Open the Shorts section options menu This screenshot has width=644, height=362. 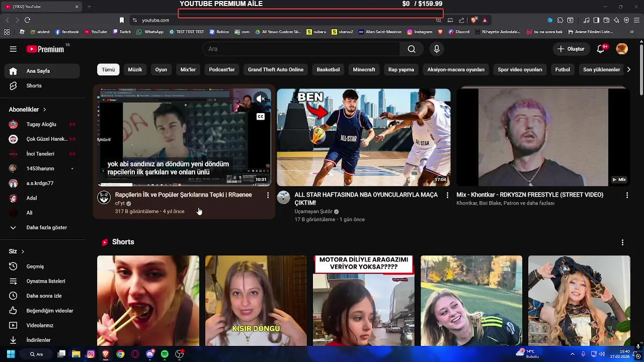click(622, 242)
